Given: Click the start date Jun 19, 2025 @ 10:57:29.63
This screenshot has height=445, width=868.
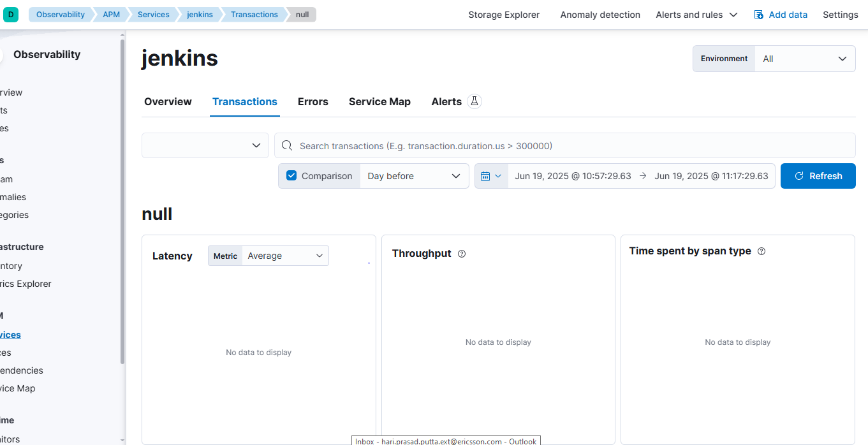Looking at the screenshot, I should coord(573,176).
